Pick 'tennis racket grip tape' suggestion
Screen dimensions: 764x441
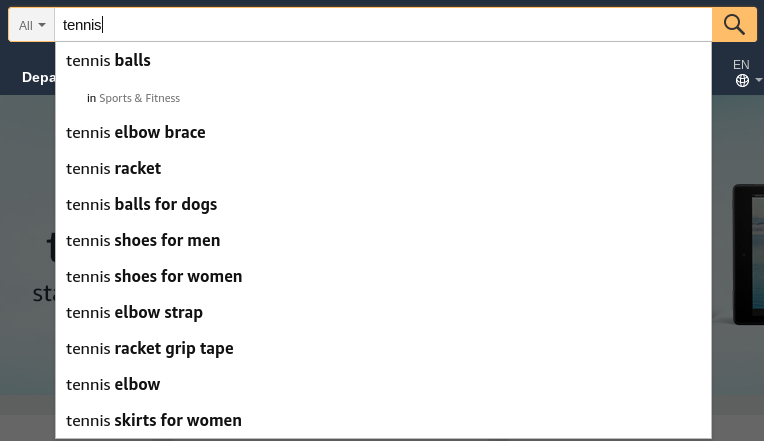coord(383,348)
